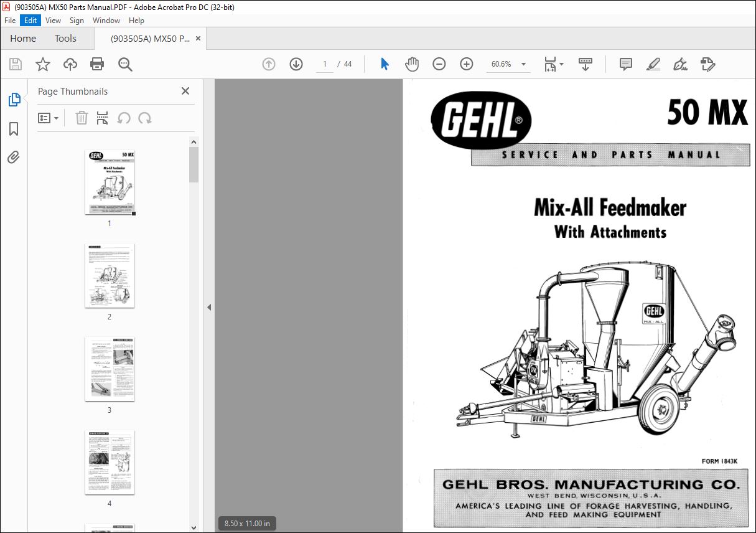The image size is (756, 533).
Task: Click the scrolling mode keyboard icon
Action: click(x=585, y=64)
